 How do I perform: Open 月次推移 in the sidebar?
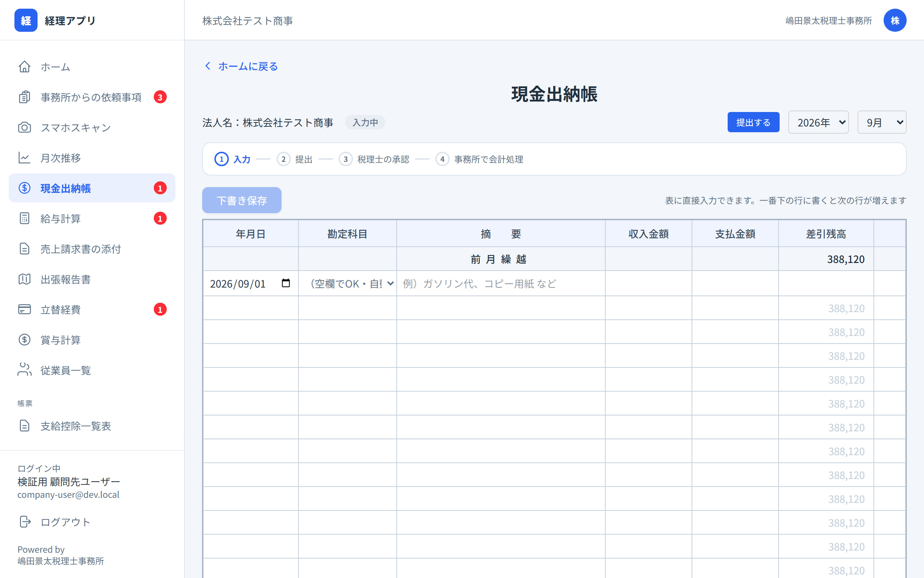92,158
